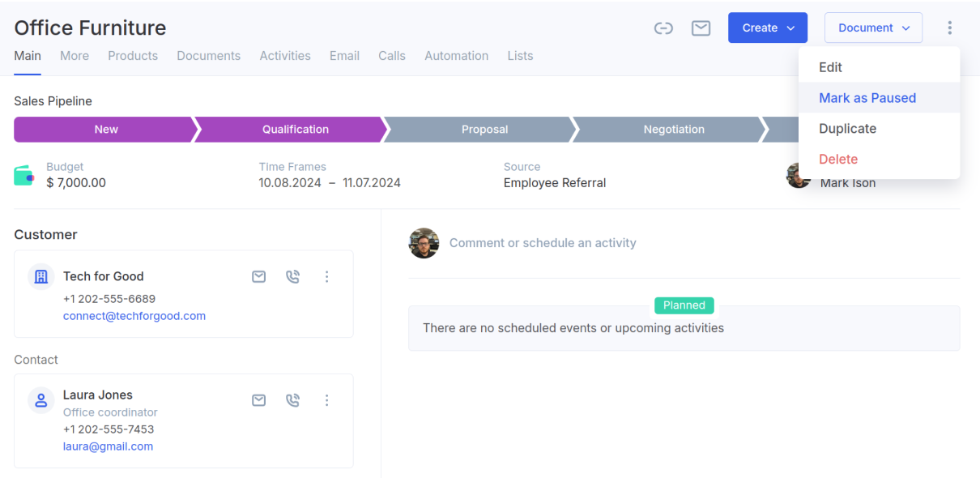Click the envelope email icon beside Create

pos(701,28)
